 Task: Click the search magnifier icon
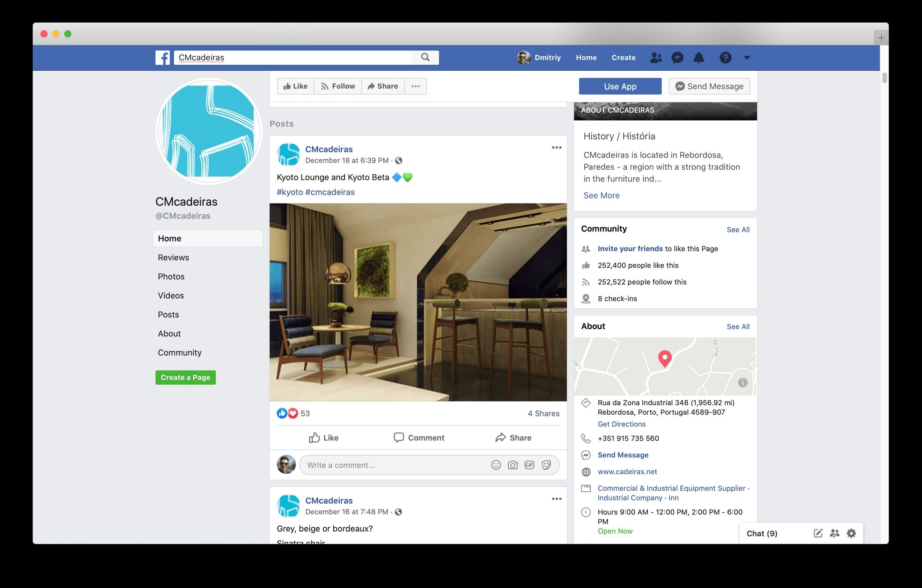click(425, 57)
